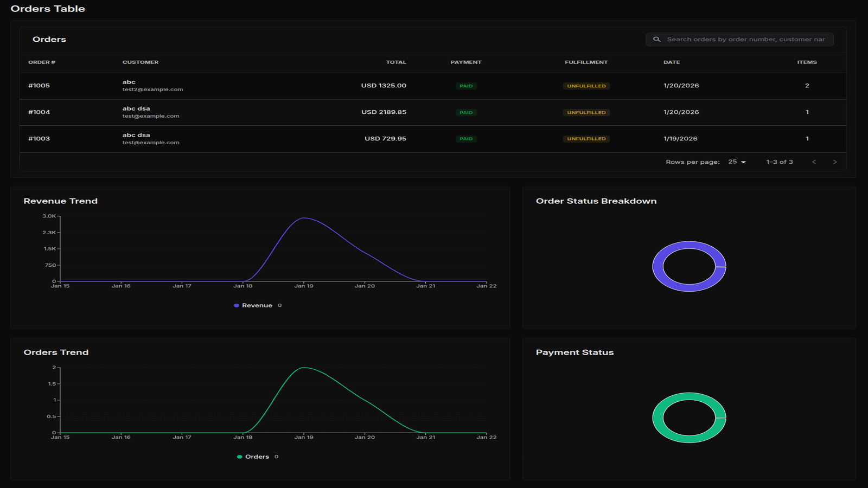Click the UNFULFILLED badge on order #1003
The image size is (868, 488).
pos(586,138)
